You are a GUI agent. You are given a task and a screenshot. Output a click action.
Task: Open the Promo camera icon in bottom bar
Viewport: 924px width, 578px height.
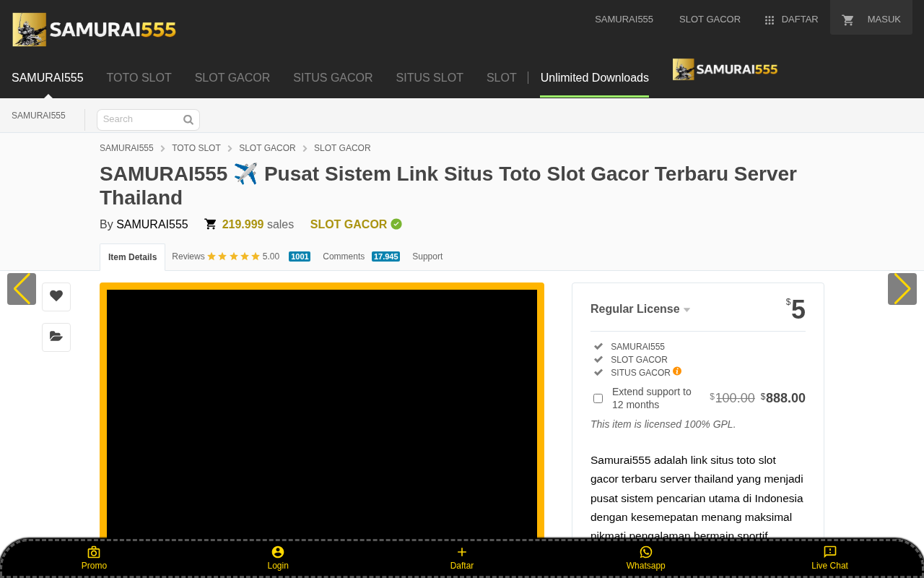click(94, 552)
